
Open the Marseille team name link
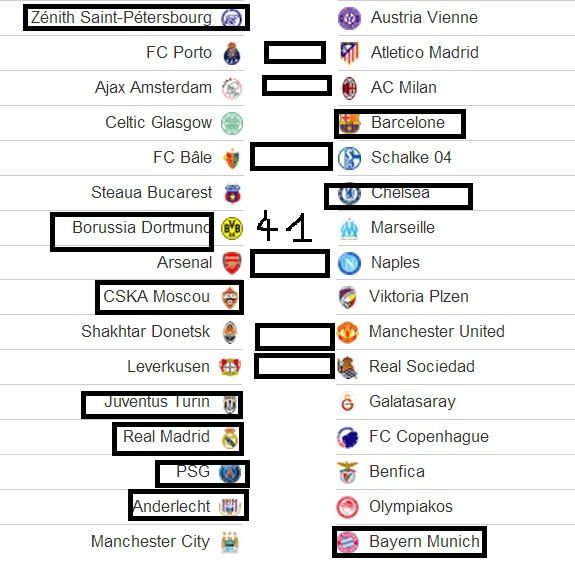[403, 228]
